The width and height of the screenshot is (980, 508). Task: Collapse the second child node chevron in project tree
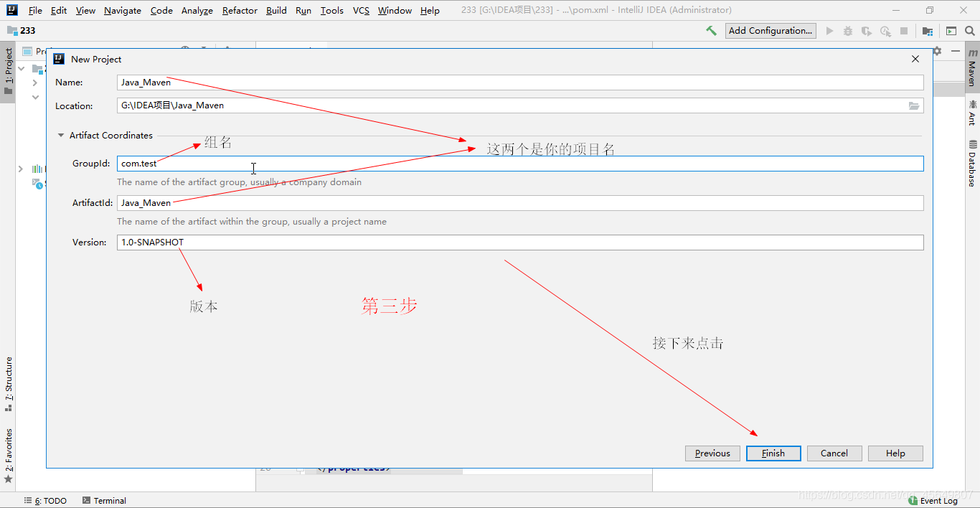(x=34, y=98)
